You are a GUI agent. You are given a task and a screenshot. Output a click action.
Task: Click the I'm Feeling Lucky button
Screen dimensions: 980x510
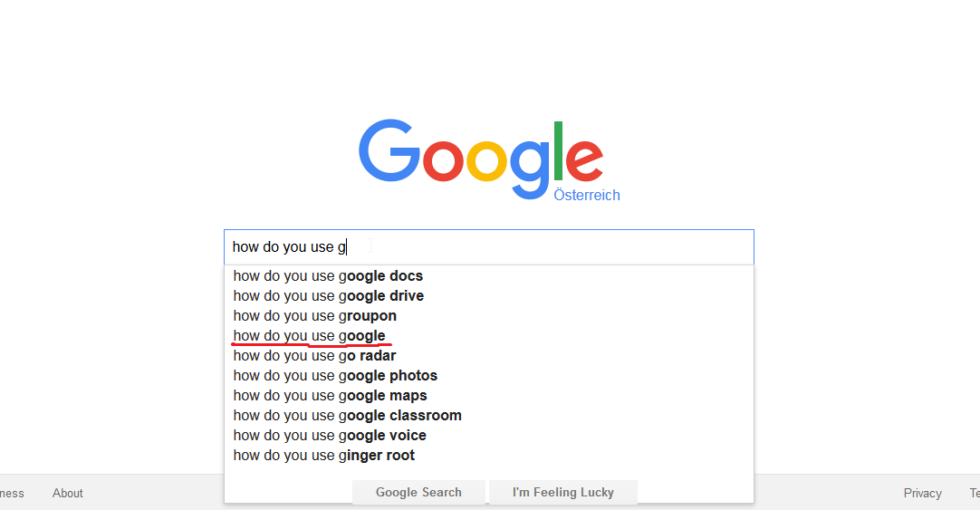click(563, 492)
